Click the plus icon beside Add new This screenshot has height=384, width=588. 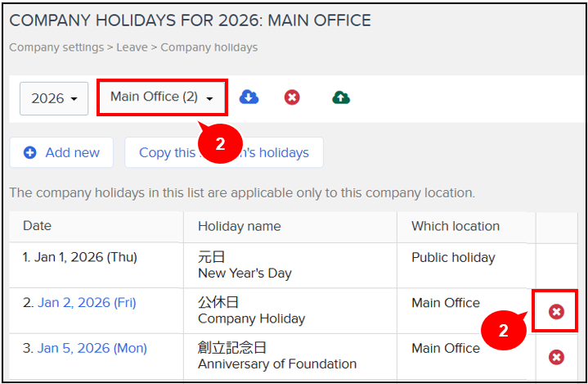pos(30,152)
